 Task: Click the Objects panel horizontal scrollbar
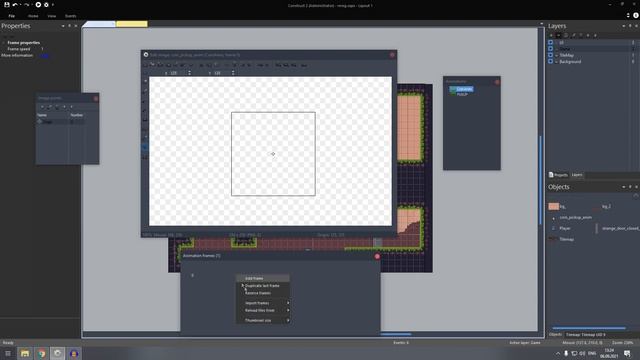pyautogui.click(x=589, y=328)
